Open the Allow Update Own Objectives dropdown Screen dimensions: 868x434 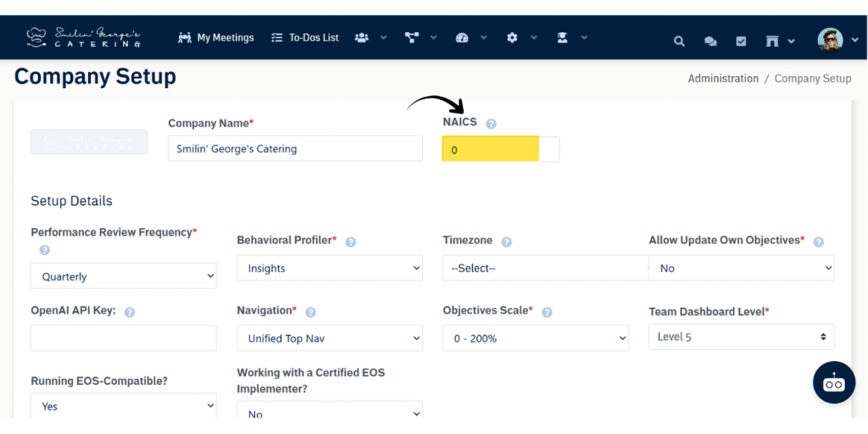[742, 268]
